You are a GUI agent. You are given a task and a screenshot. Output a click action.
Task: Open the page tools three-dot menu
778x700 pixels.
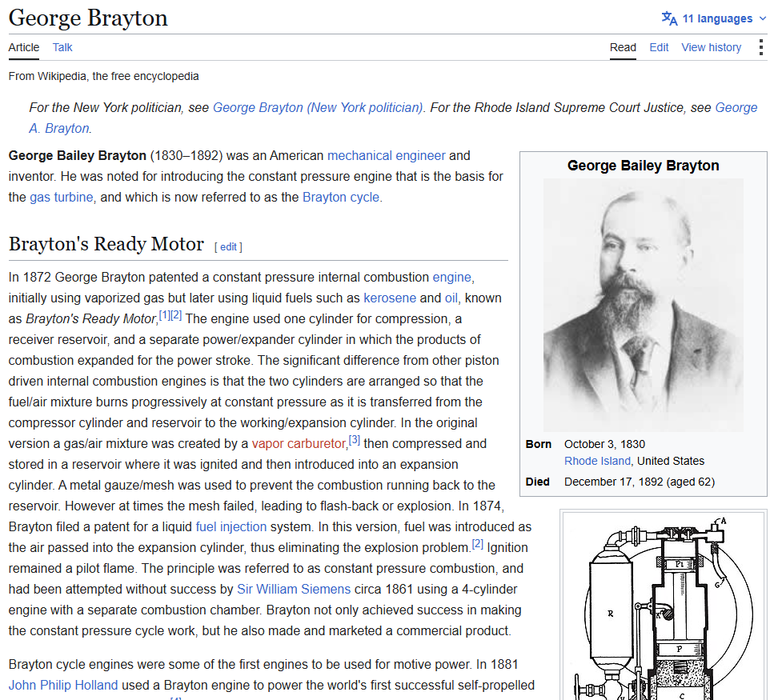point(760,47)
